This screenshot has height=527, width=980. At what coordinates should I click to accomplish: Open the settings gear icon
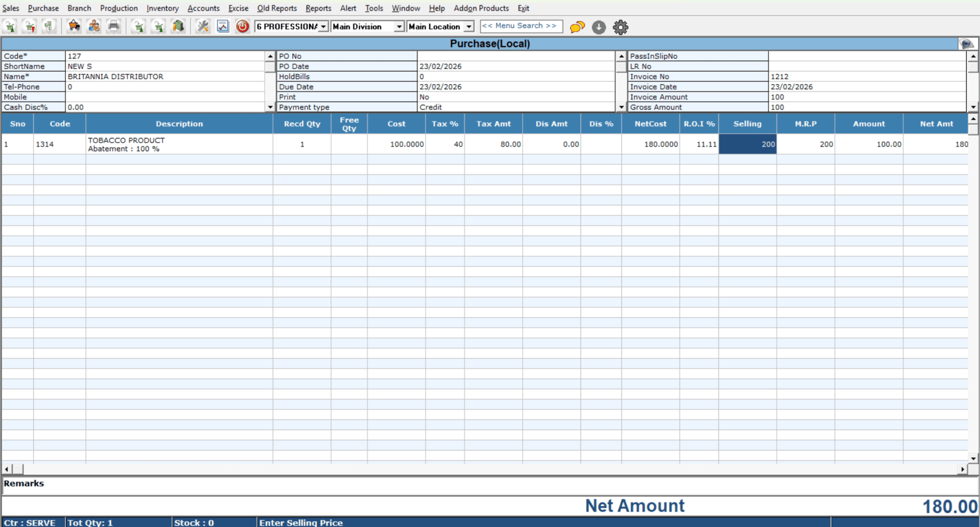tap(620, 27)
